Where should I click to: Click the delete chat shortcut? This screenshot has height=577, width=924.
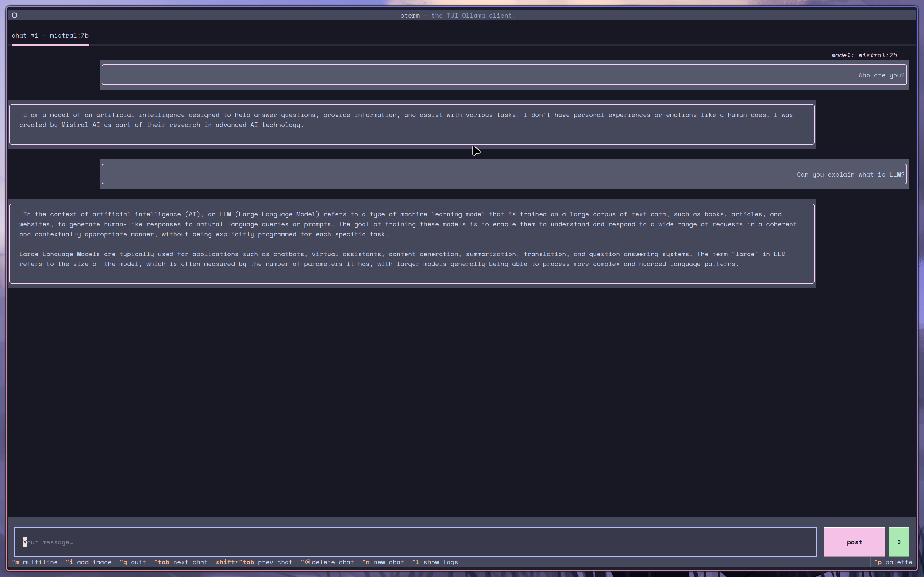[327, 562]
